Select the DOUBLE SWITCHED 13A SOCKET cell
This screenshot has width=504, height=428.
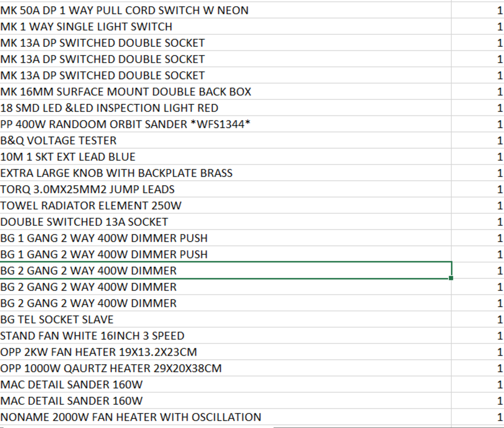coord(225,222)
